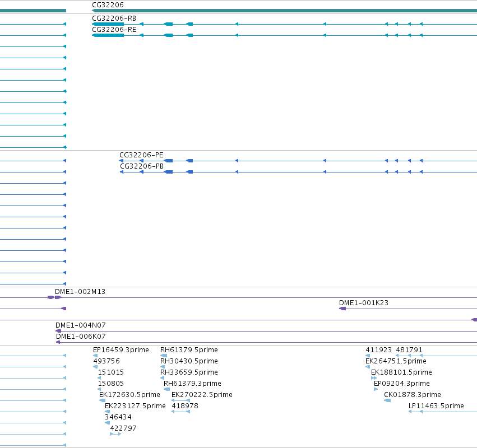The image size is (477, 448).
Task: Select EST EK172630.5prime label
Action: (129, 395)
